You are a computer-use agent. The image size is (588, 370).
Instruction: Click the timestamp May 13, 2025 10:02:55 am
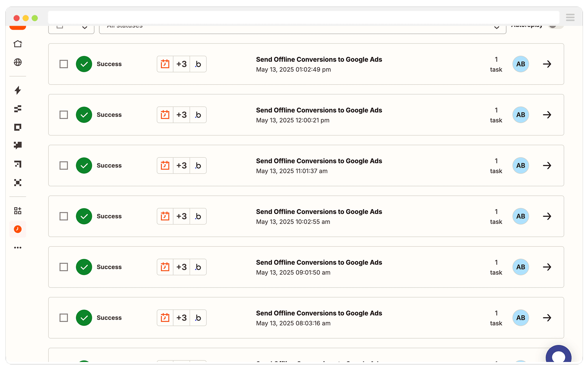[x=293, y=222]
